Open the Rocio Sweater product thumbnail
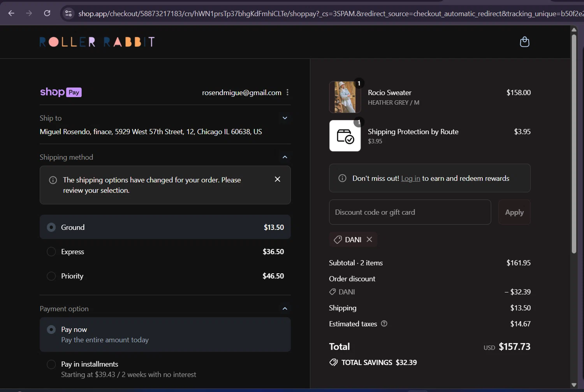This screenshot has width=584, height=392. click(345, 97)
